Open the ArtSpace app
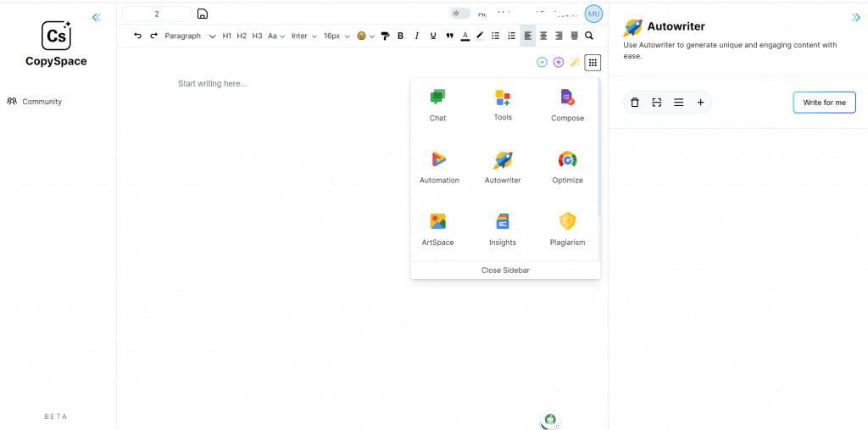 (x=438, y=229)
